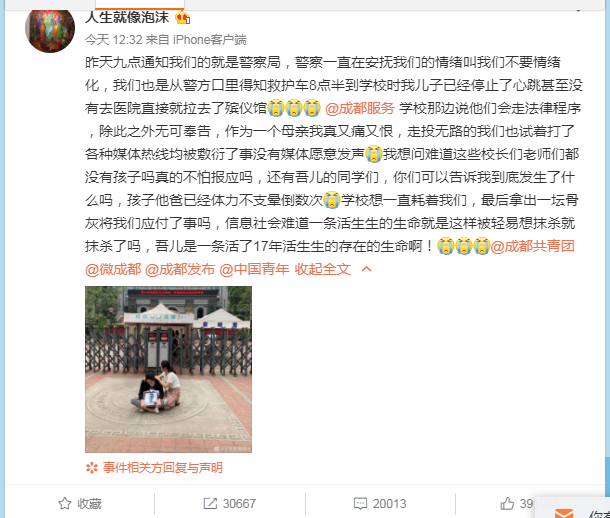The image size is (610, 518).
Task: Open username 人生就像泡沫 profile
Action: (x=127, y=18)
